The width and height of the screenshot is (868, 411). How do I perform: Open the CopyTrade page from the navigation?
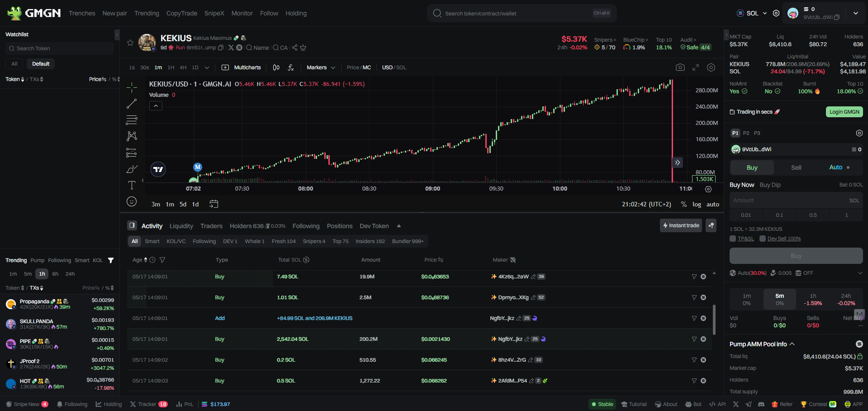tap(181, 13)
